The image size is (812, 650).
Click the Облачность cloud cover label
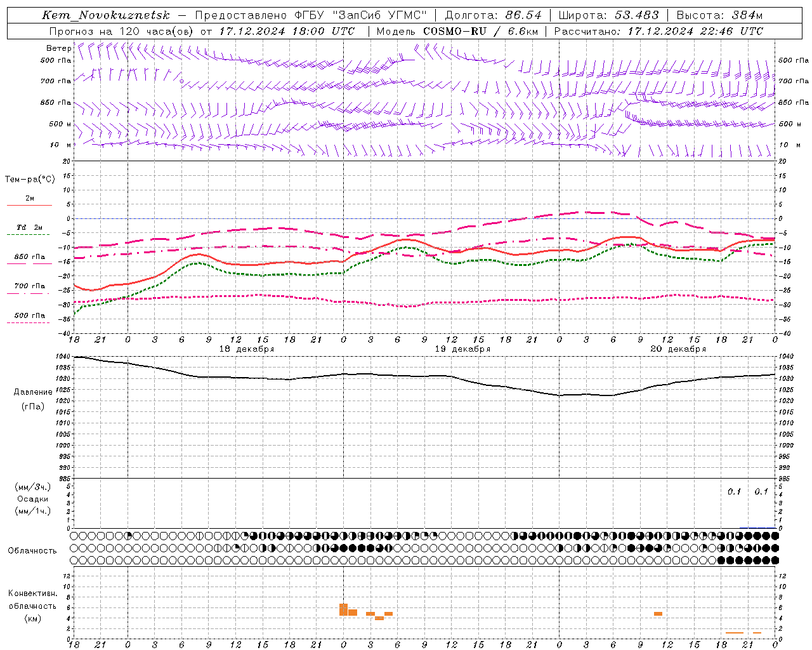(x=32, y=551)
